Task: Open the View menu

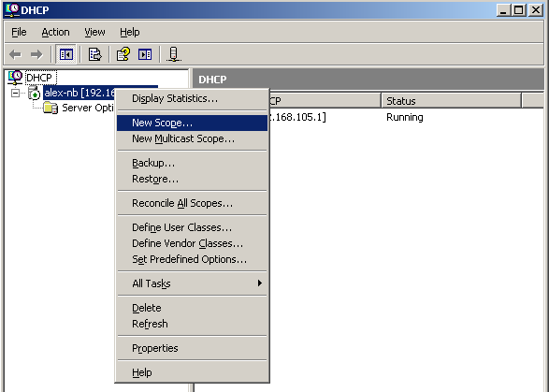Action: pos(94,32)
